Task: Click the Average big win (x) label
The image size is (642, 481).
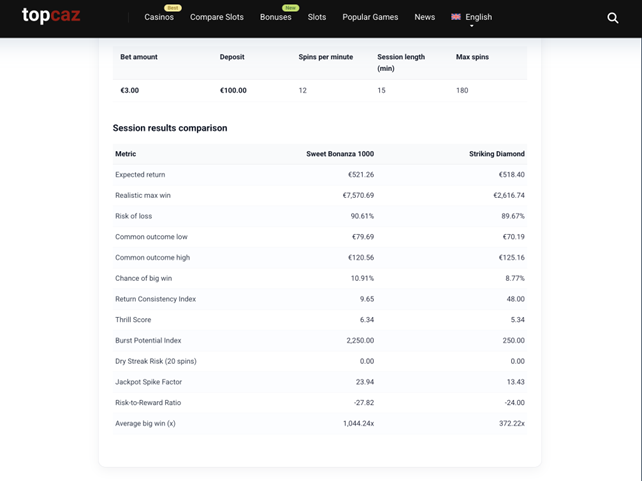Action: (x=145, y=424)
